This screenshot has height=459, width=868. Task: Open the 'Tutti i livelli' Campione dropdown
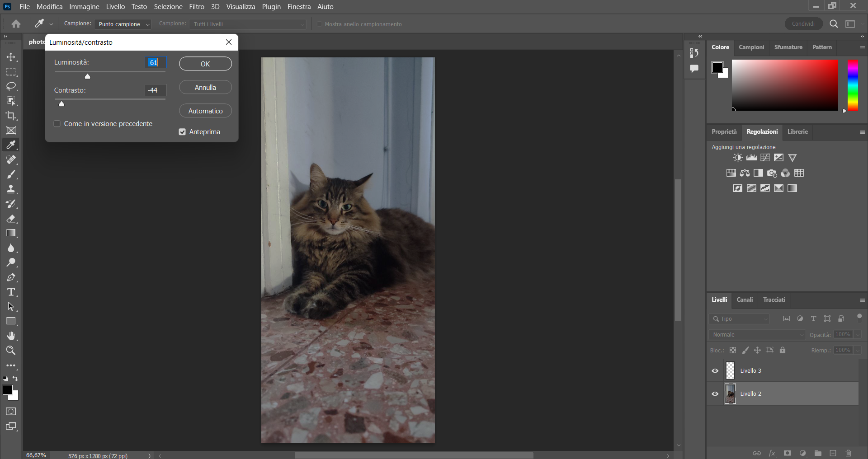247,24
